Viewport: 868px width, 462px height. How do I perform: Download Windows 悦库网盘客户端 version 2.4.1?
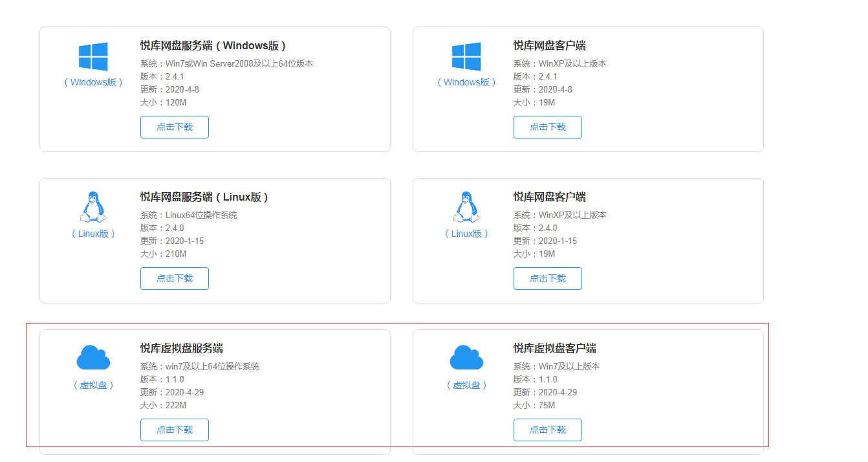[548, 127]
